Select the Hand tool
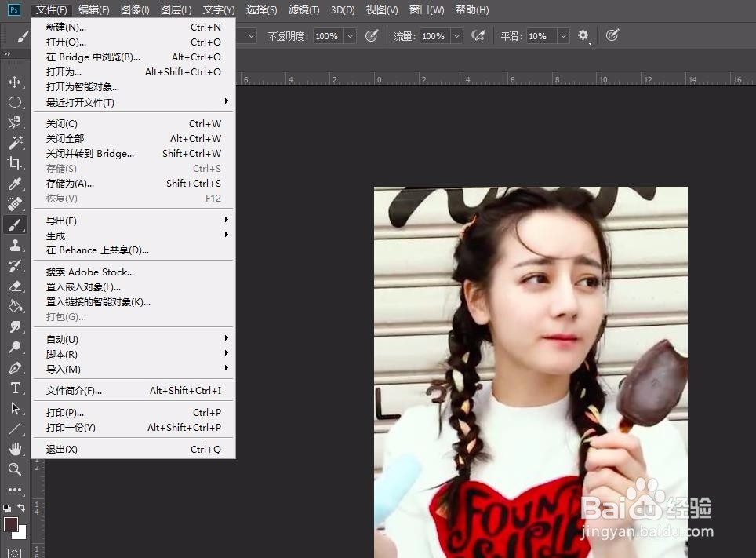 point(16,448)
